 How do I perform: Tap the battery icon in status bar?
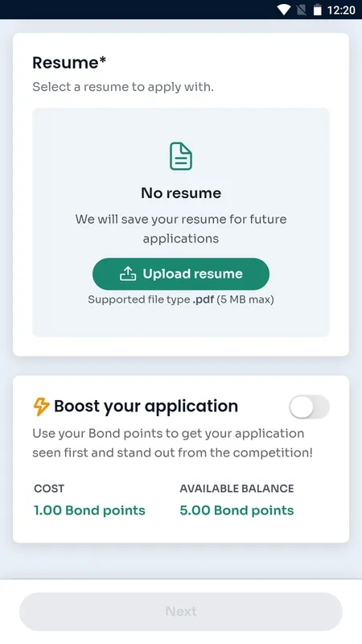coord(317,10)
